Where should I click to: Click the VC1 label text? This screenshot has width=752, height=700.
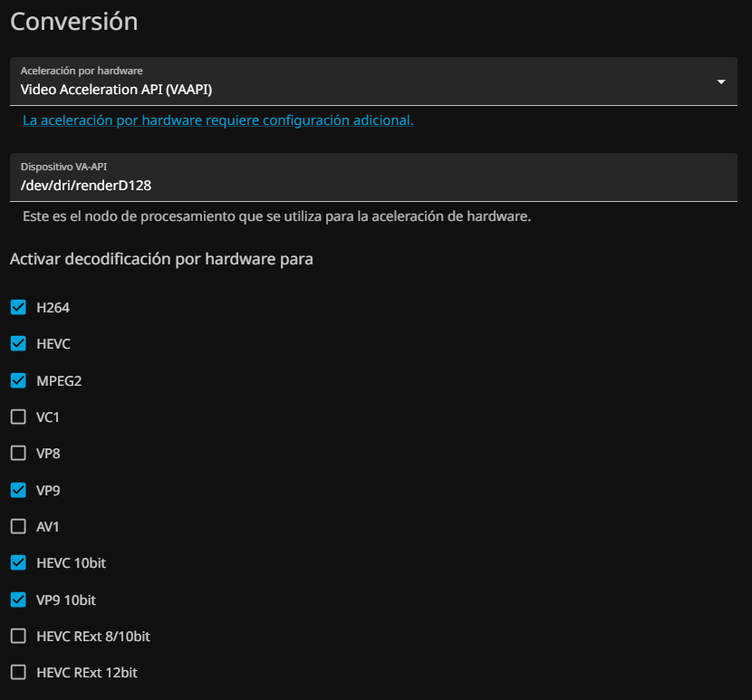coord(48,417)
